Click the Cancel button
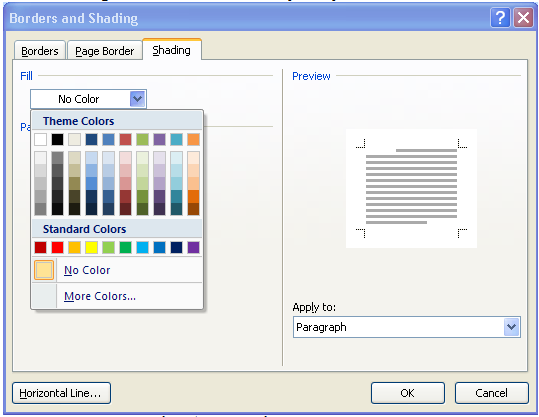539x417 pixels. 492,393
